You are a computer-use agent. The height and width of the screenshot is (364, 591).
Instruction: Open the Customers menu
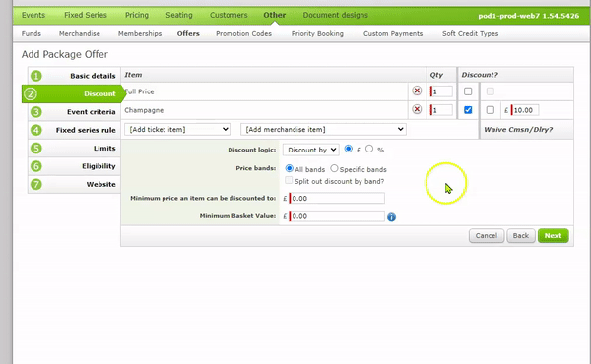pyautogui.click(x=229, y=15)
